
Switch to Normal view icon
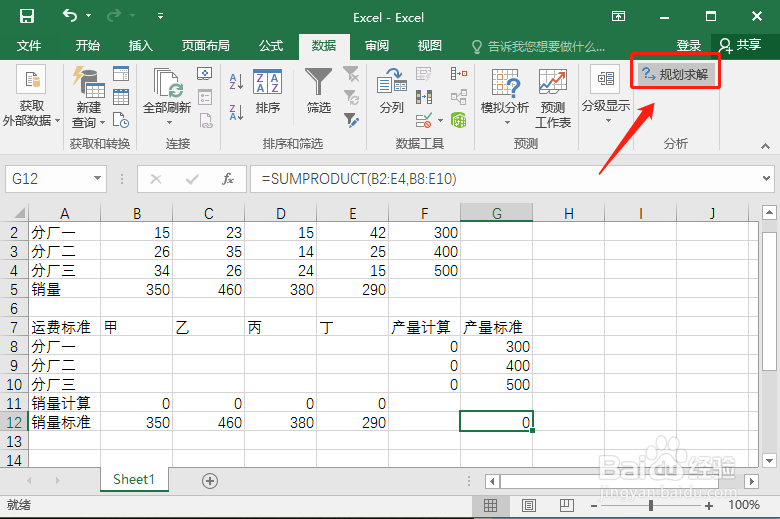[x=490, y=506]
